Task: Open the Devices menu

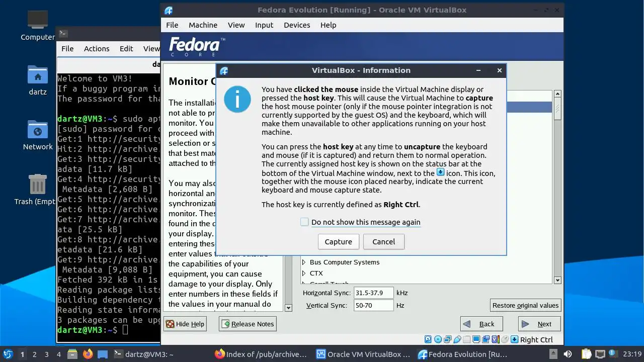Action: [x=297, y=25]
